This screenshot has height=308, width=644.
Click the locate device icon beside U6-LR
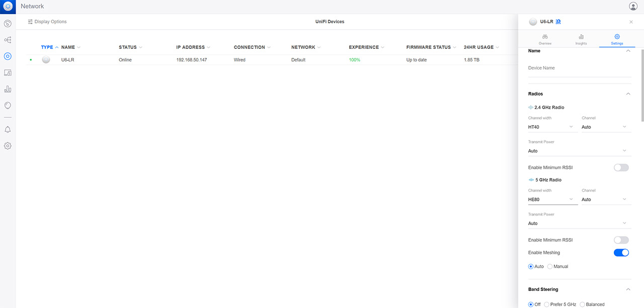(558, 22)
